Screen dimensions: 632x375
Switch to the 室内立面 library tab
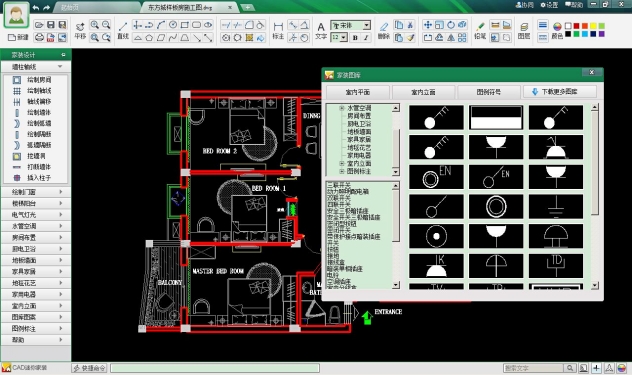[x=423, y=92]
